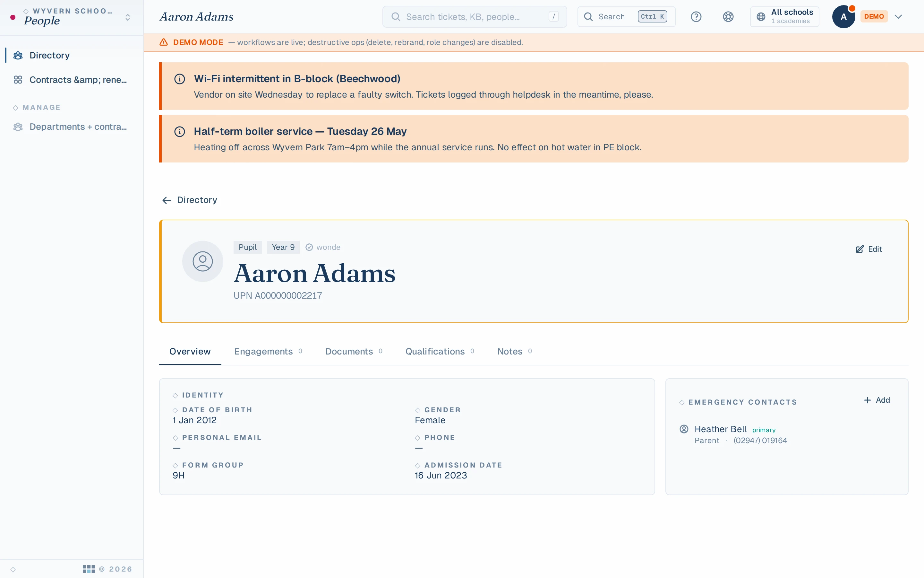Click the wonde sync check icon
Screen dimensions: 924x578
(309, 247)
